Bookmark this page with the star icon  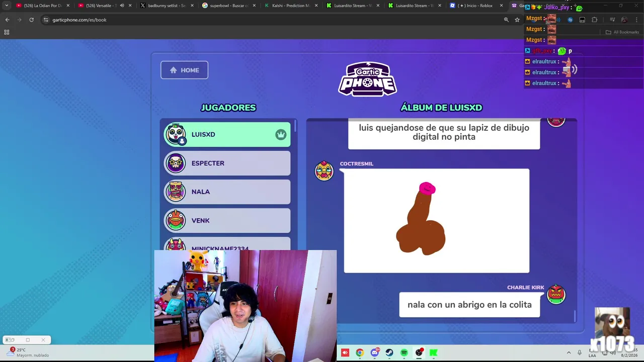pyautogui.click(x=517, y=20)
